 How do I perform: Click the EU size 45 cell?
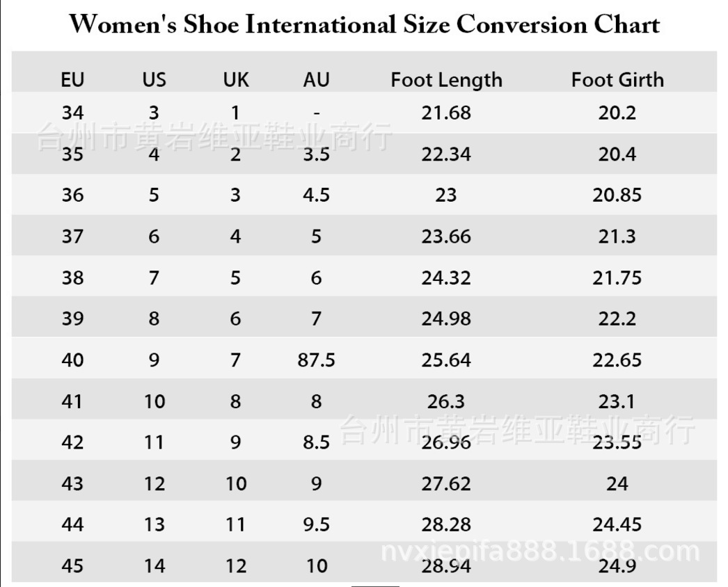(x=72, y=565)
